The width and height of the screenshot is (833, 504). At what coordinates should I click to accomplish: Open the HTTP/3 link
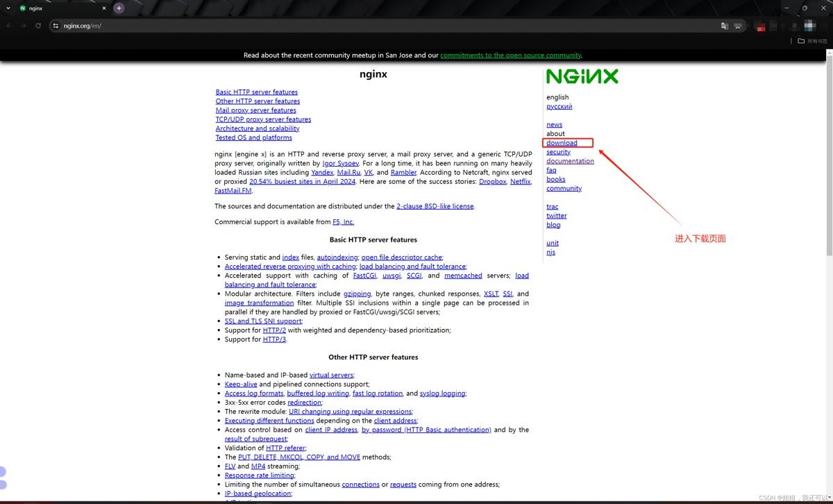tap(274, 339)
